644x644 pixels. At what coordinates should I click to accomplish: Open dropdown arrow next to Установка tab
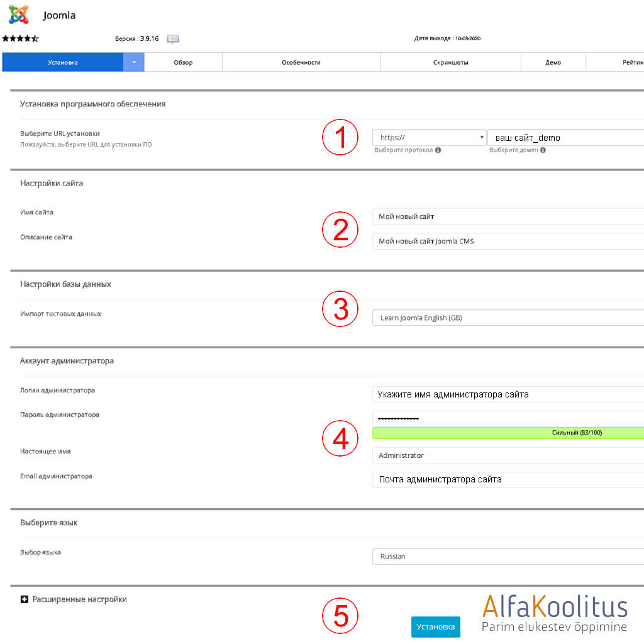click(134, 62)
